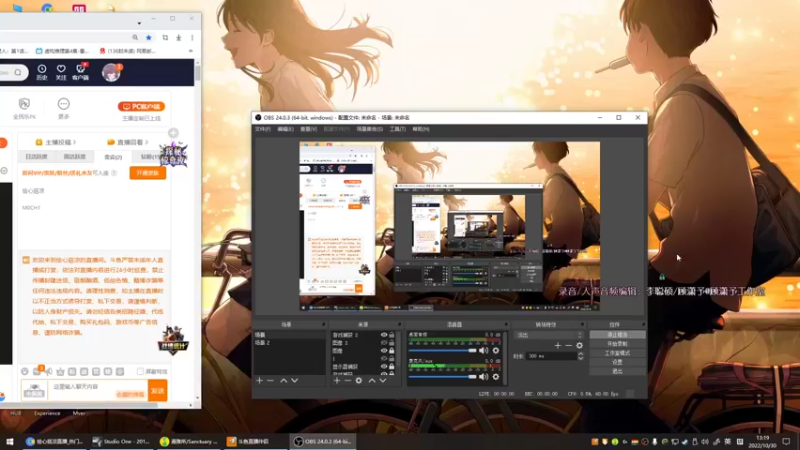Open the 编辑(E) menu in OBS
The width and height of the screenshot is (800, 450).
pyautogui.click(x=285, y=130)
